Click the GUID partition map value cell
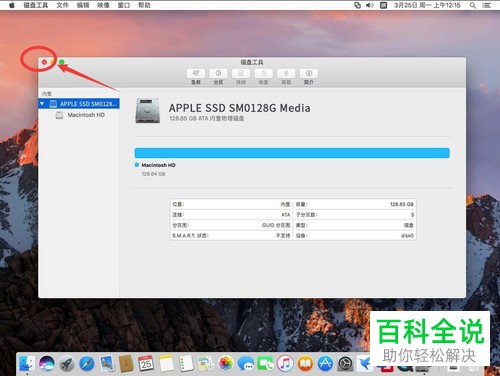Viewport: 500px width, 376px height. (x=276, y=225)
